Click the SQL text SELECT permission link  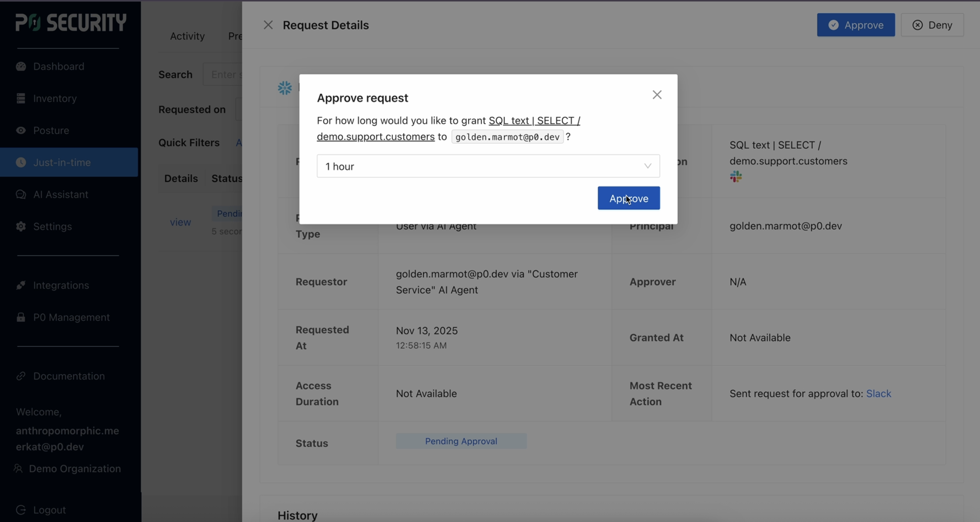click(534, 121)
